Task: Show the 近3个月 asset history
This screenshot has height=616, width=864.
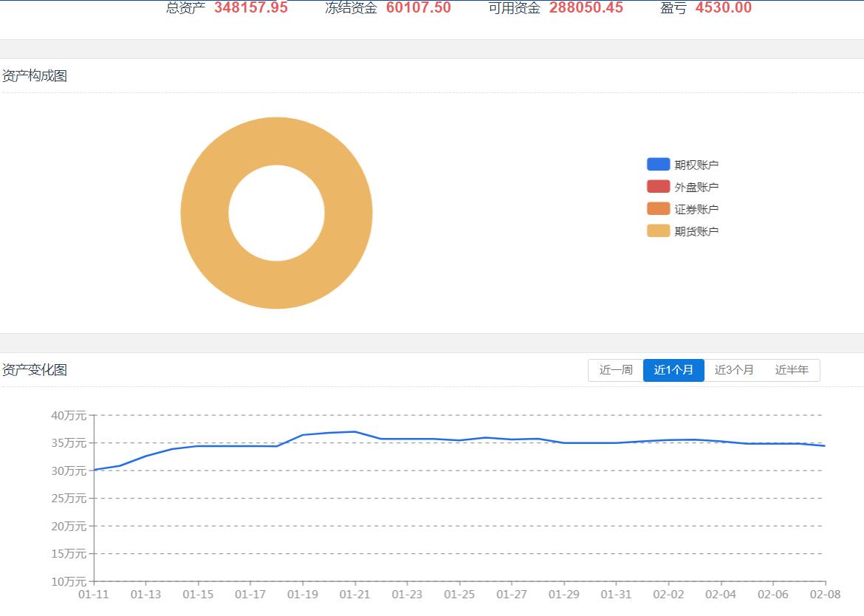Action: click(734, 370)
